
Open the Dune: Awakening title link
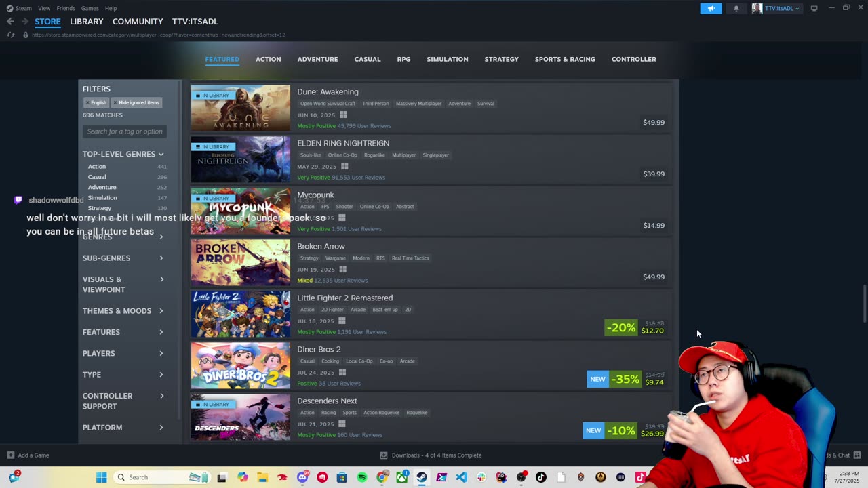click(x=328, y=91)
